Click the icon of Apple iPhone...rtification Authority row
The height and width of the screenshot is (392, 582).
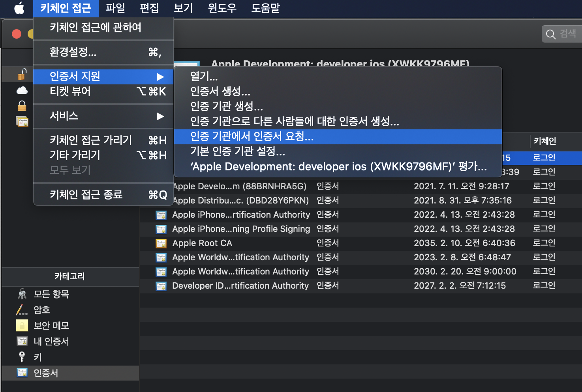point(161,215)
